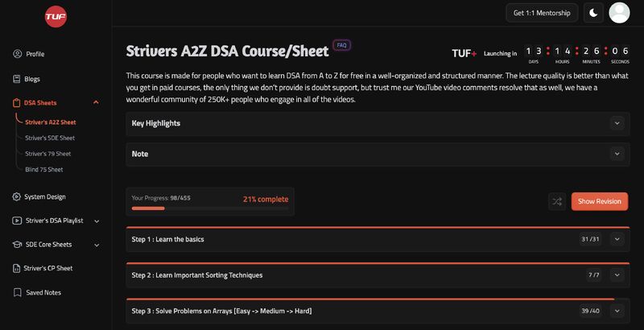The width and height of the screenshot is (644, 330).
Task: Open the user avatar profile icon
Action: pyautogui.click(x=619, y=13)
